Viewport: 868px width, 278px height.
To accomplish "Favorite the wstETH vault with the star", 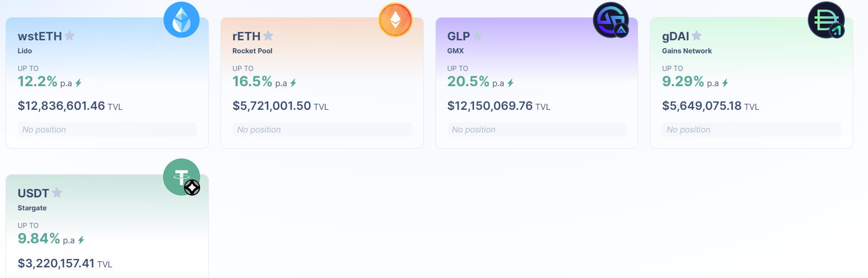I will [x=69, y=36].
